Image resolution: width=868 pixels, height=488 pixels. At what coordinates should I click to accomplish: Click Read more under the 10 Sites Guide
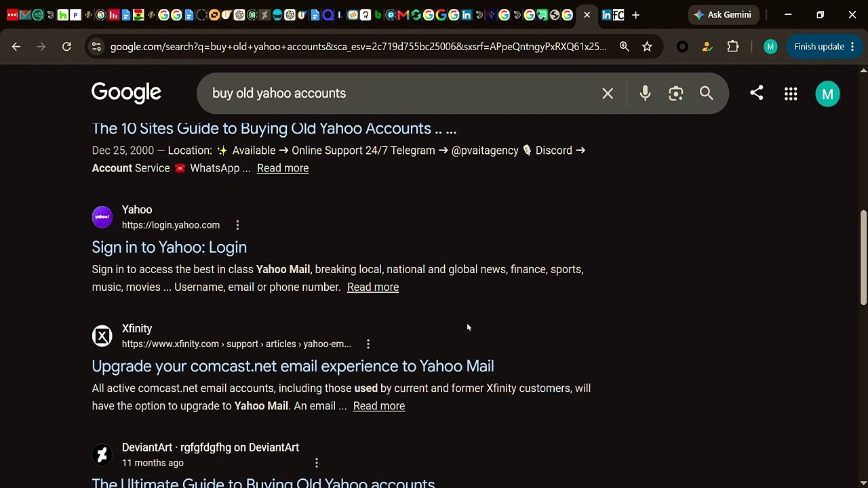click(283, 168)
